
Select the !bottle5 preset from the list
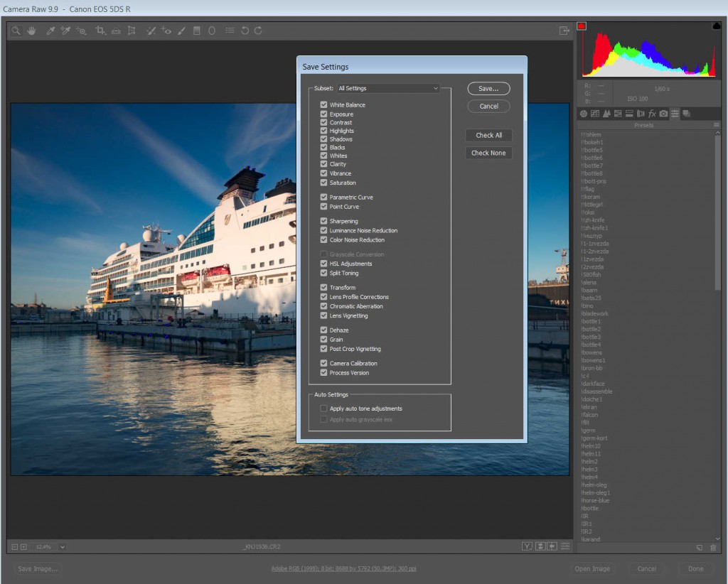(592, 150)
